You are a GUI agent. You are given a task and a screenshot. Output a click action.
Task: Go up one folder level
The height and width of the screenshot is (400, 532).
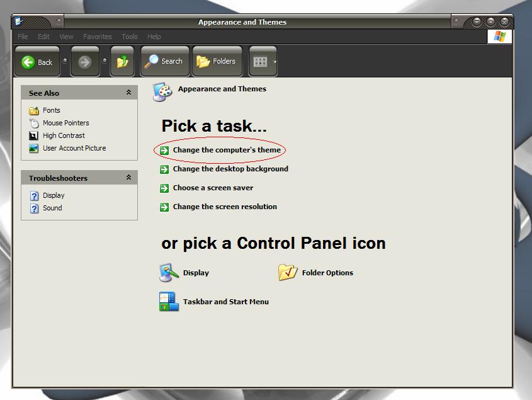point(122,62)
